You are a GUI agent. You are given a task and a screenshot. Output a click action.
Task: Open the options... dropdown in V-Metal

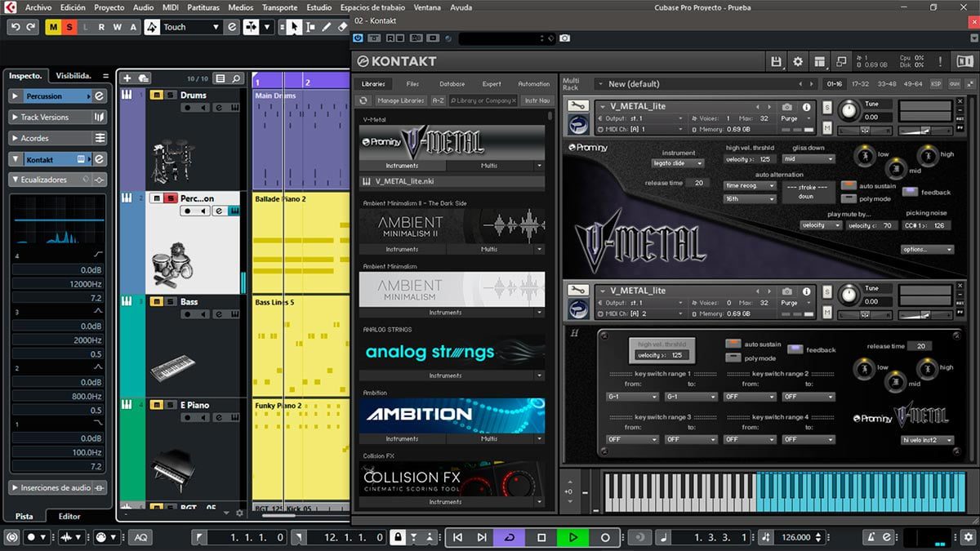point(927,249)
